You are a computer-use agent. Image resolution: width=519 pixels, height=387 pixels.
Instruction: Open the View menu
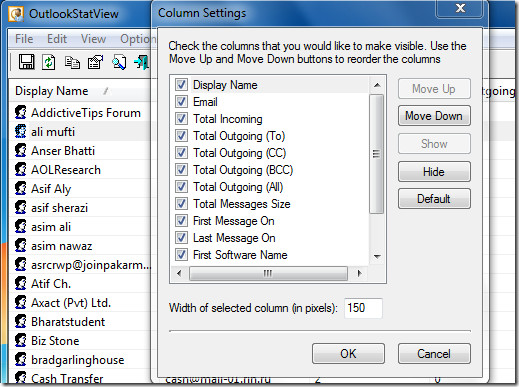tap(93, 39)
